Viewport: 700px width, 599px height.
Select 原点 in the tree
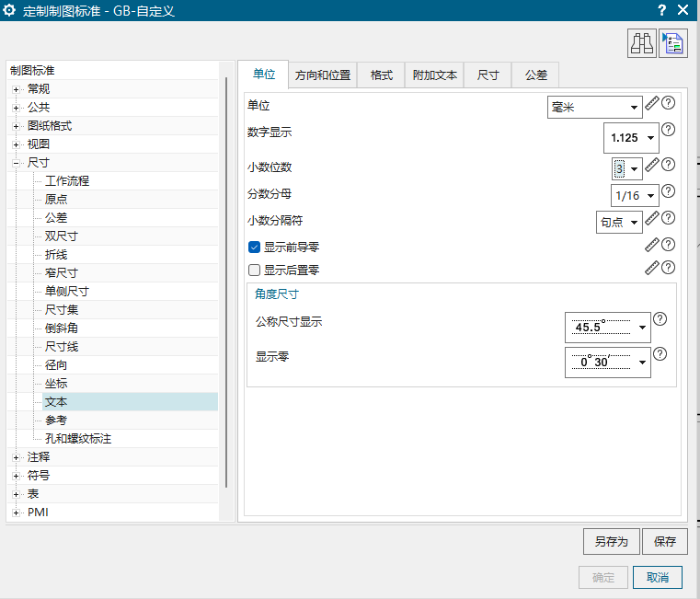56,200
